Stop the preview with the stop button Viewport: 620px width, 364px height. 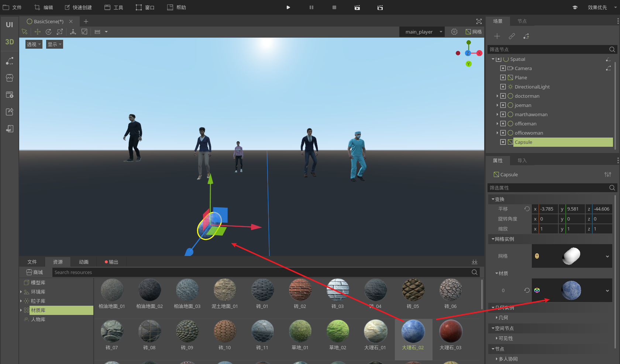(x=334, y=7)
